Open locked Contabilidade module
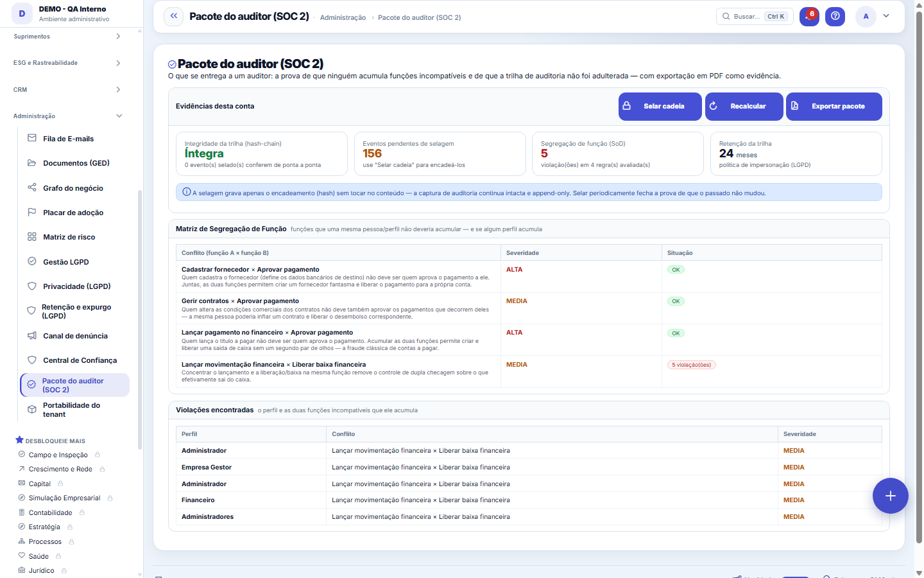924x578 pixels. (x=51, y=512)
